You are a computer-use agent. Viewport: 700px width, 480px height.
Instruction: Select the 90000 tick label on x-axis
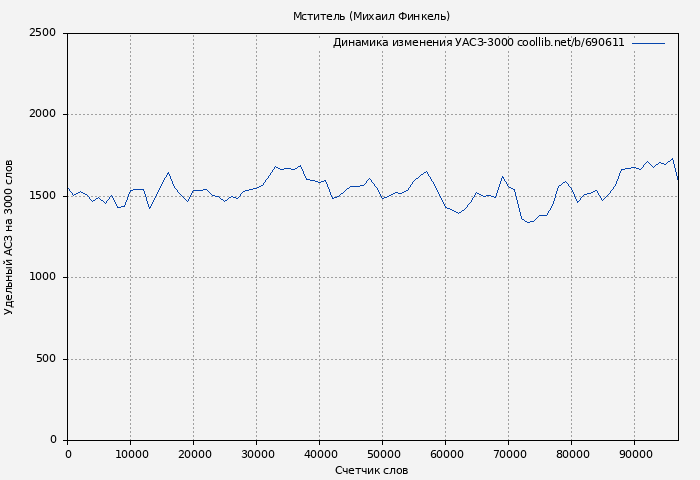click(x=634, y=454)
